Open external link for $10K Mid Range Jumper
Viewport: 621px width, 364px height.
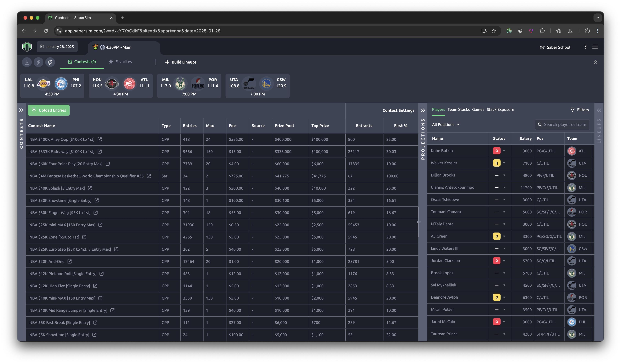(x=112, y=310)
